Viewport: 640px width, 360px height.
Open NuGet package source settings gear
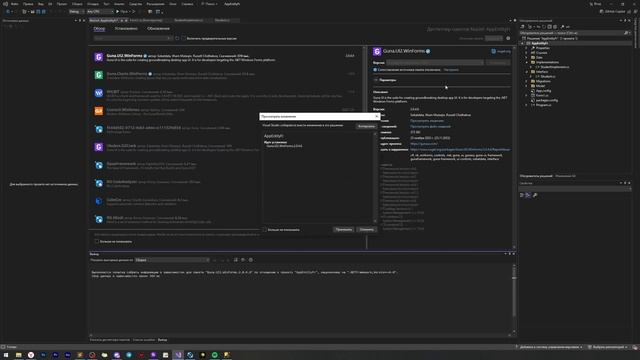508,38
